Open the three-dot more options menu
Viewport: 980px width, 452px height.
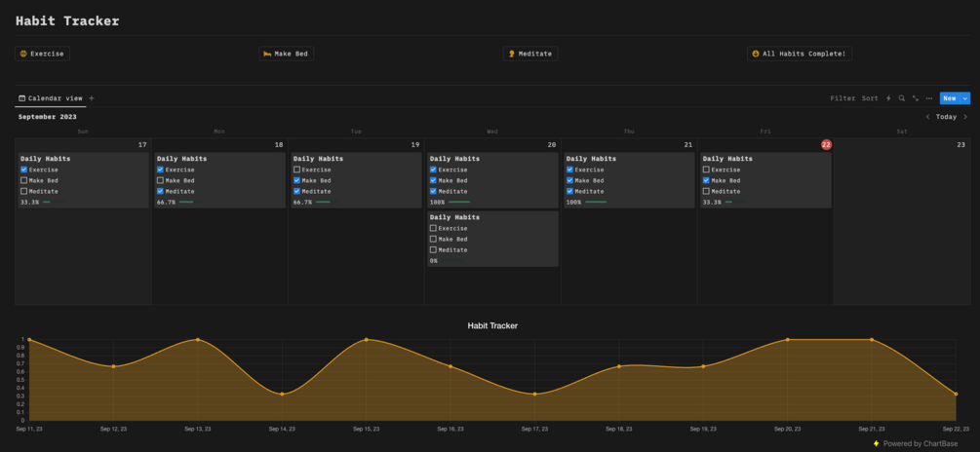point(928,98)
